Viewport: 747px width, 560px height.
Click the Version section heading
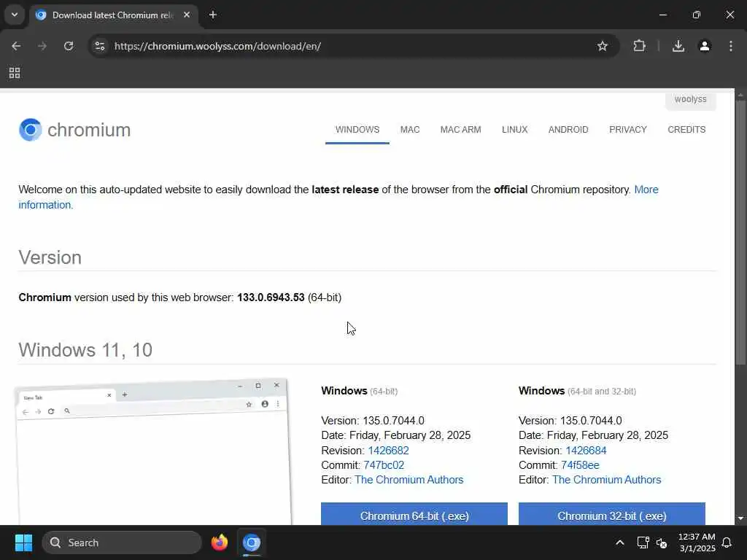tap(50, 257)
